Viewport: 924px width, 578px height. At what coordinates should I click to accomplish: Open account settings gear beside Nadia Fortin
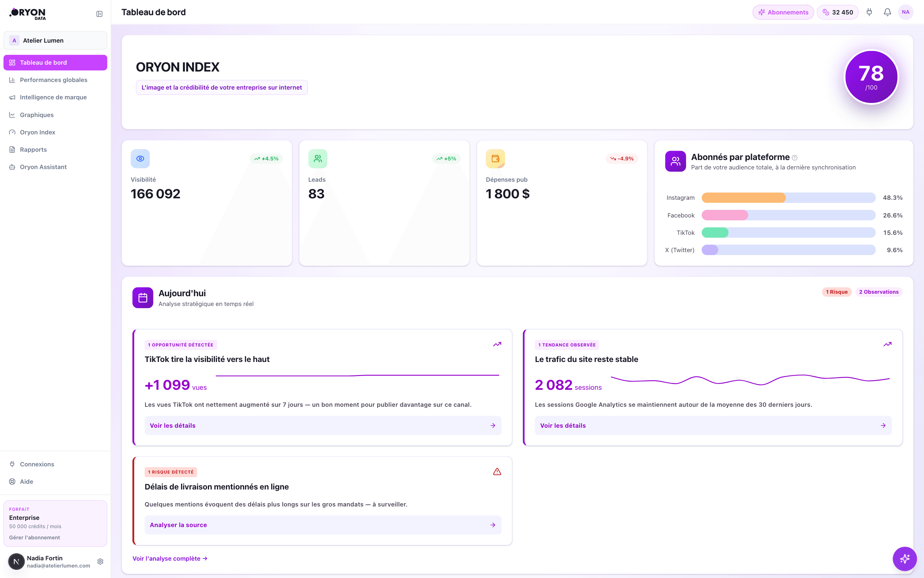tap(100, 561)
